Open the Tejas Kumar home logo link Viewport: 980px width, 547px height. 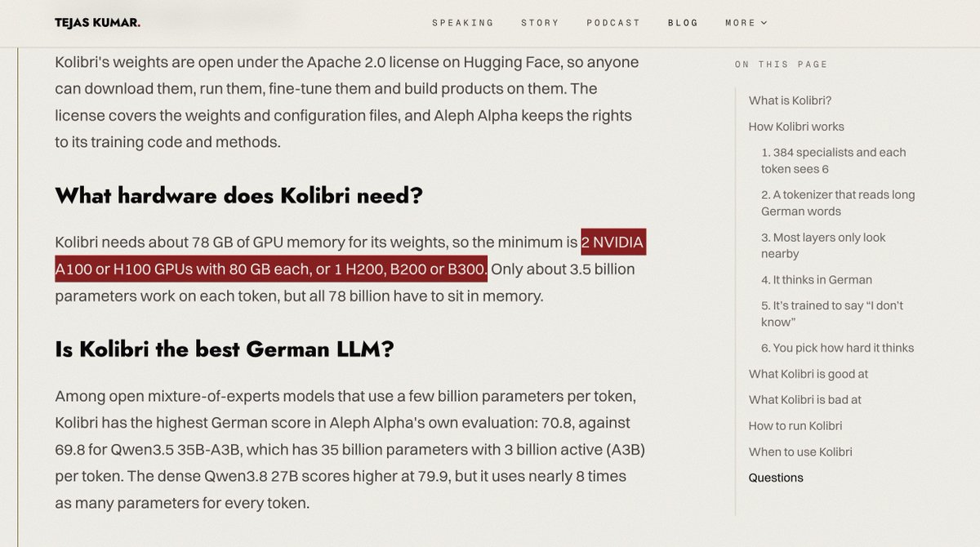coord(97,23)
